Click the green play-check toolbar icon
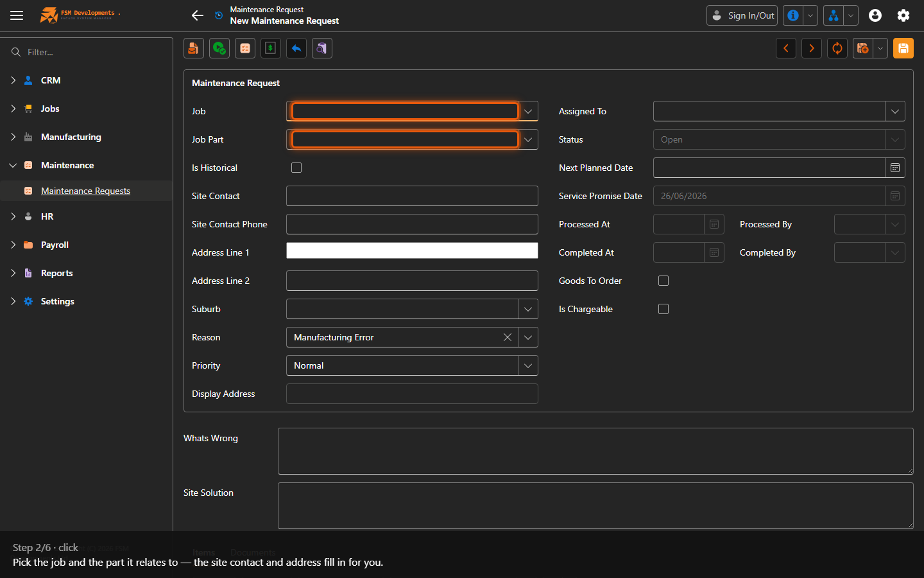This screenshot has height=578, width=924. pyautogui.click(x=219, y=48)
